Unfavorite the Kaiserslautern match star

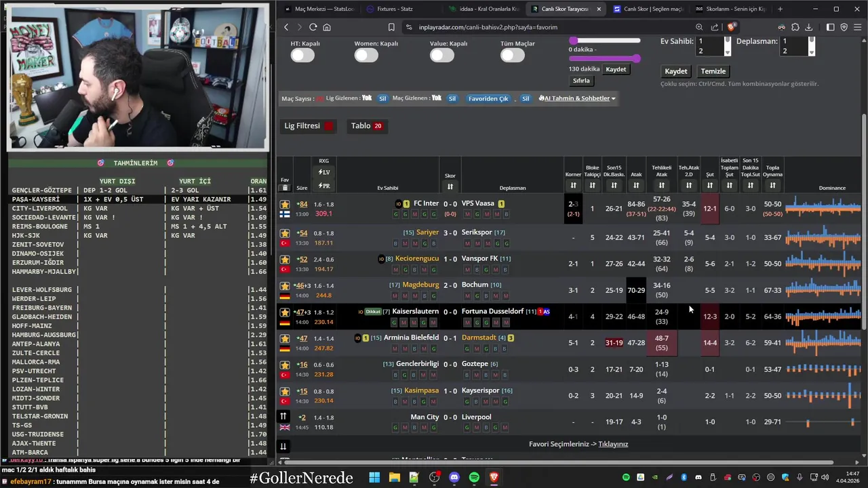point(285,312)
